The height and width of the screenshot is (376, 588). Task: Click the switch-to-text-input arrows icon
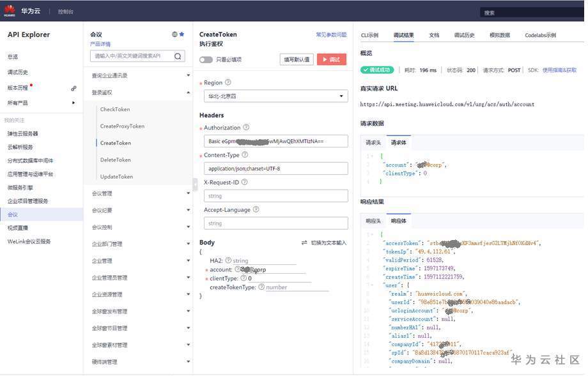[x=304, y=243]
